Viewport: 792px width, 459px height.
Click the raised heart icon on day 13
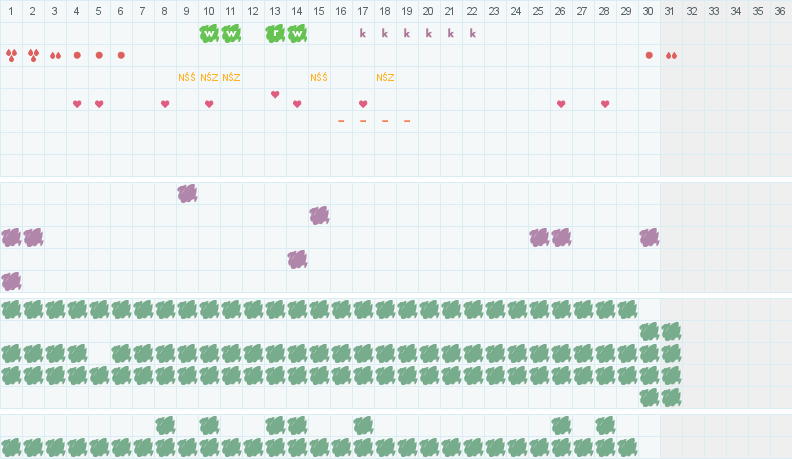(275, 94)
